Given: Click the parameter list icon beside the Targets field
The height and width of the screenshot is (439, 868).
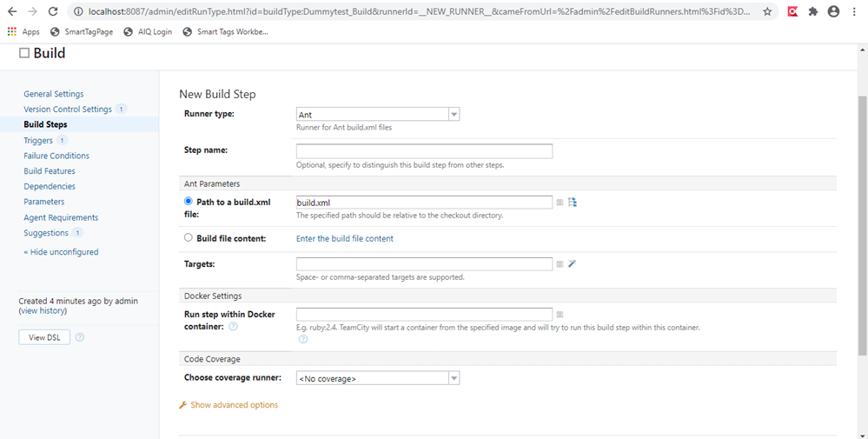Looking at the screenshot, I should 560,264.
